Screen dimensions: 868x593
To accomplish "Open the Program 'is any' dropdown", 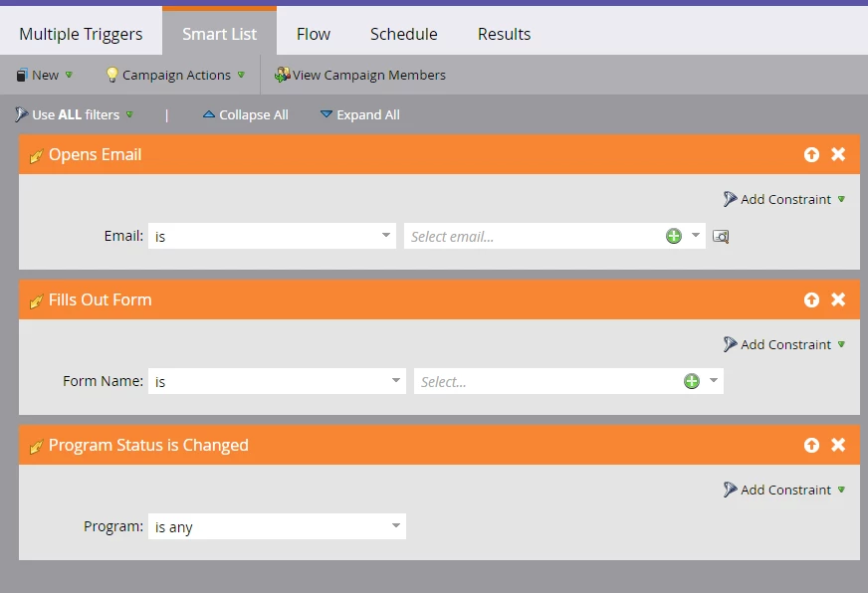I will (277, 526).
